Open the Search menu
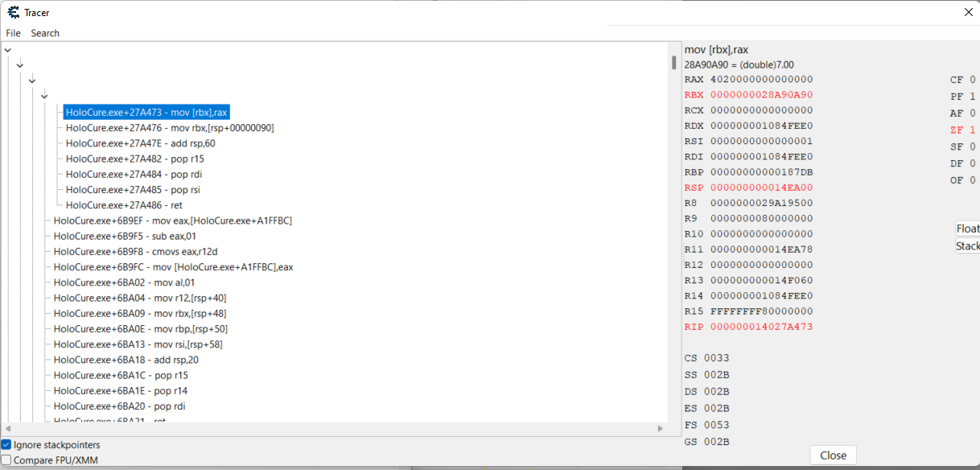 click(x=45, y=33)
